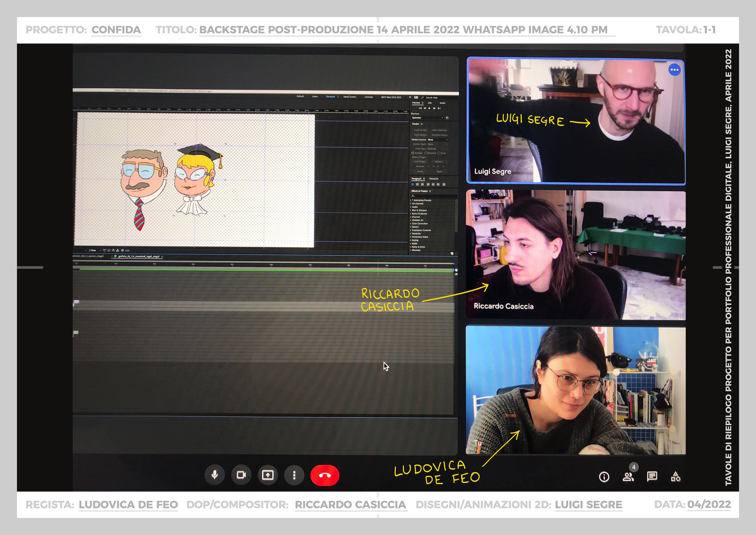Image resolution: width=756 pixels, height=535 pixels.
Task: Open the Info panel tab
Action: (430, 103)
